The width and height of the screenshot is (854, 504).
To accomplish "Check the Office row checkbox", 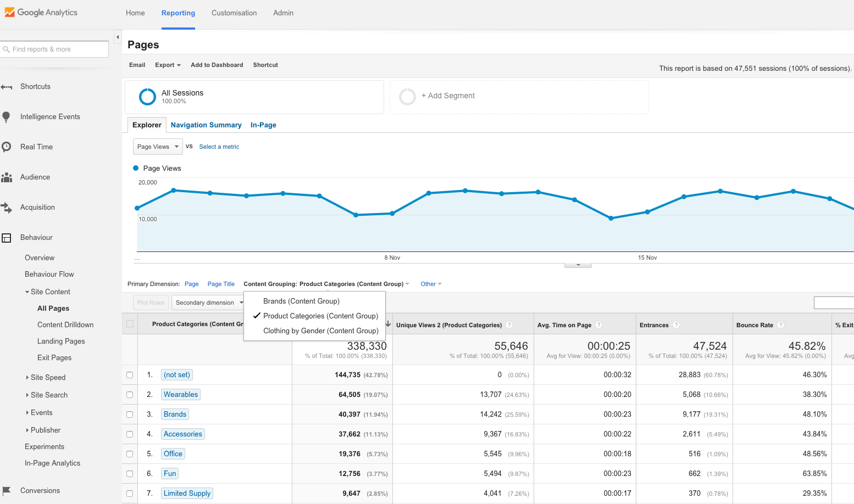I will [x=130, y=454].
